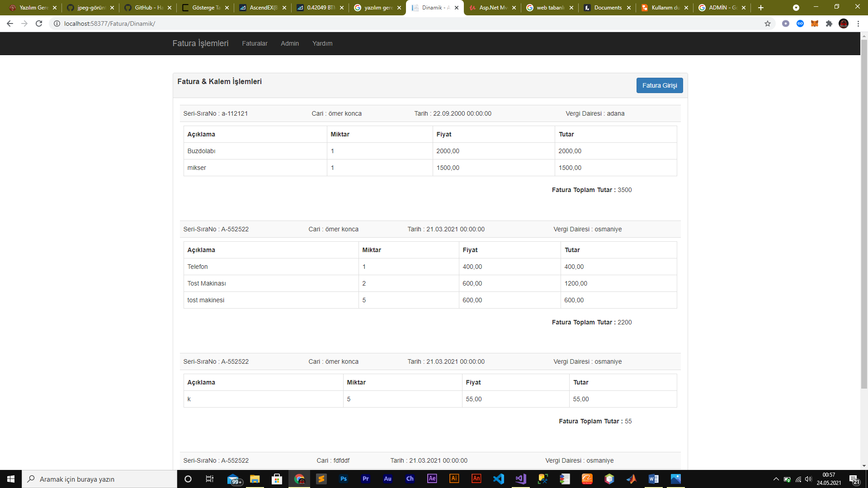Open the Chrome three-dot menu
Image resolution: width=868 pixels, height=488 pixels.
pyautogui.click(x=859, y=23)
